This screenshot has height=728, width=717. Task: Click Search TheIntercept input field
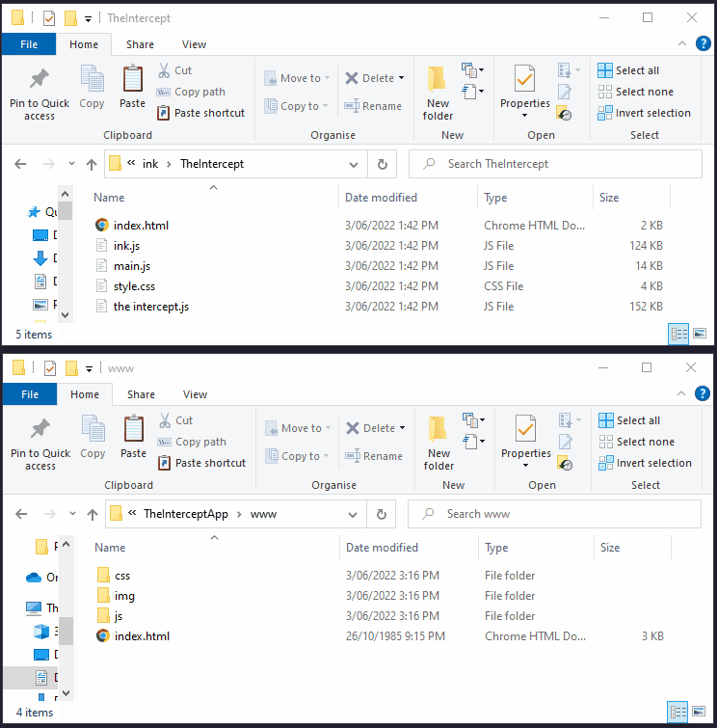(x=555, y=164)
